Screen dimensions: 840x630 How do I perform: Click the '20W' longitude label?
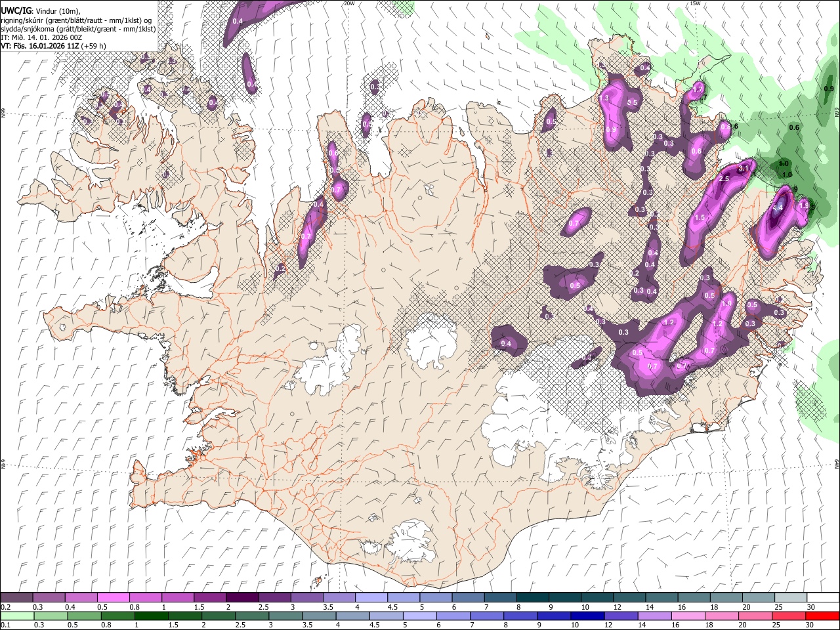[349, 3]
